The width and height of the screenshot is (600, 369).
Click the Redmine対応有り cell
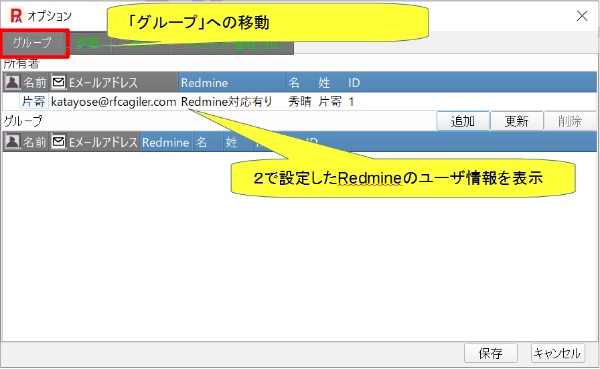(x=227, y=101)
